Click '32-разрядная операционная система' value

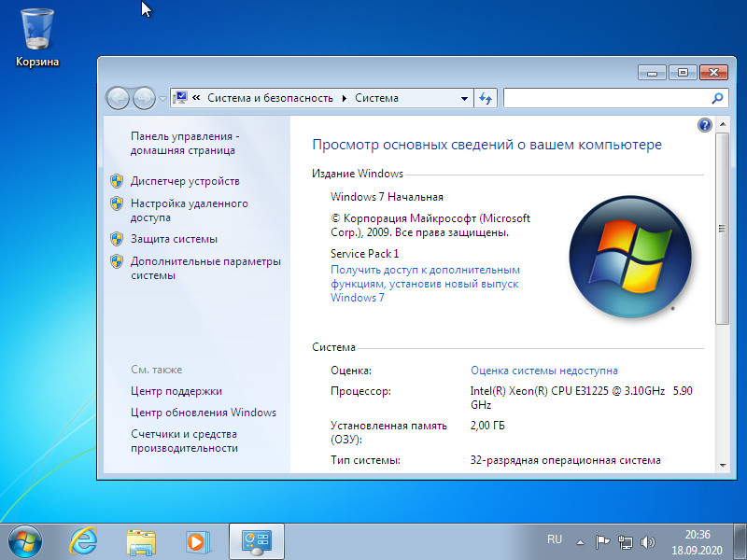(x=566, y=460)
